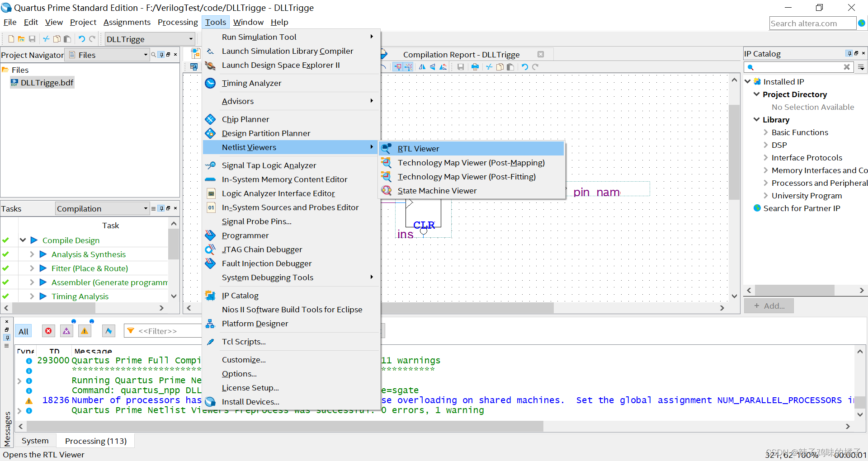Open State Machine Viewer

[472, 191]
